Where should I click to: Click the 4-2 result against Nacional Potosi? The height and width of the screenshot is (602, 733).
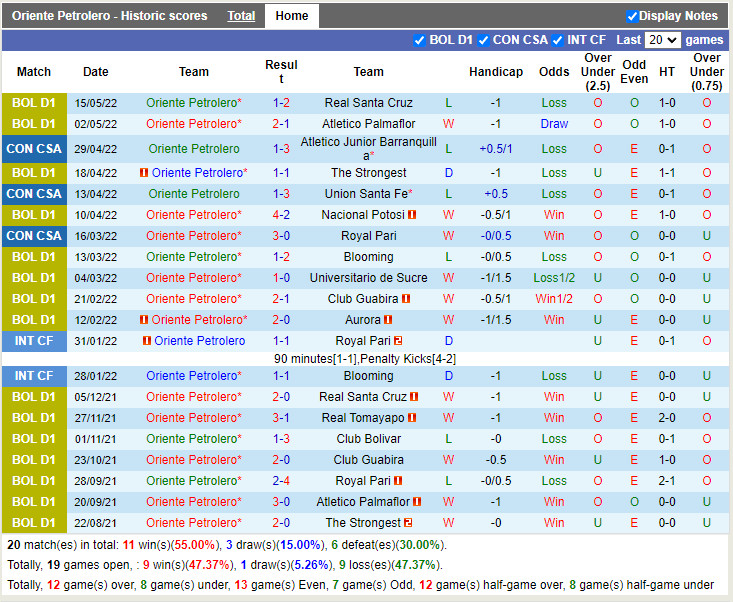point(281,215)
